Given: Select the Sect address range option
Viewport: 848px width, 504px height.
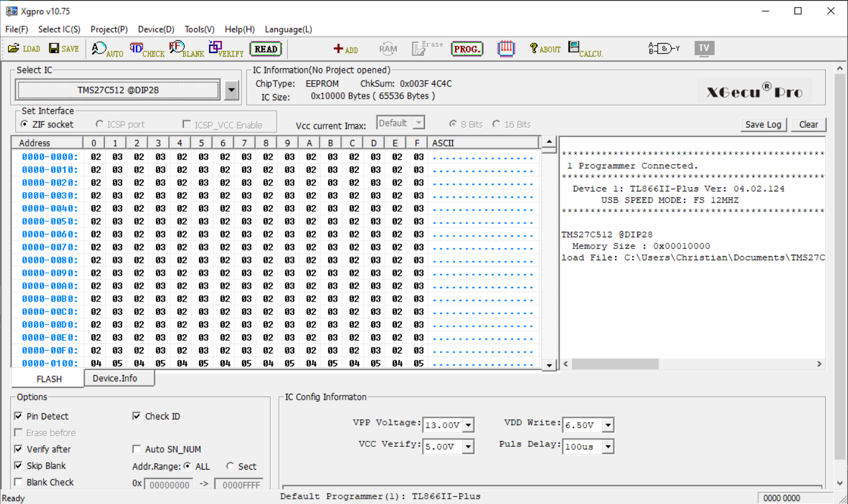Looking at the screenshot, I should pos(231,466).
